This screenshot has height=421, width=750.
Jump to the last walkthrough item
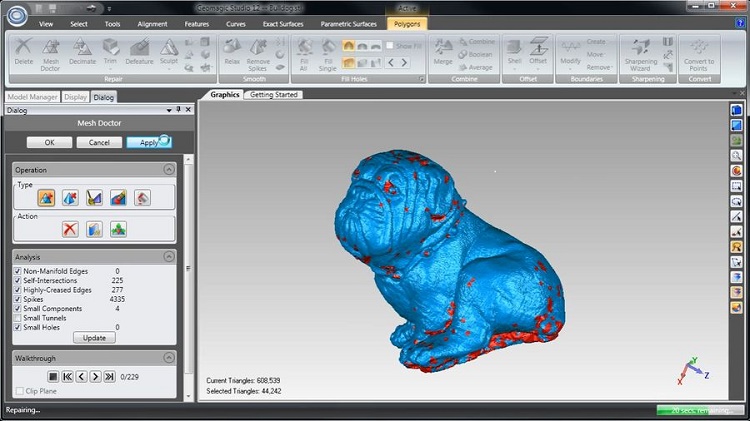tap(110, 377)
